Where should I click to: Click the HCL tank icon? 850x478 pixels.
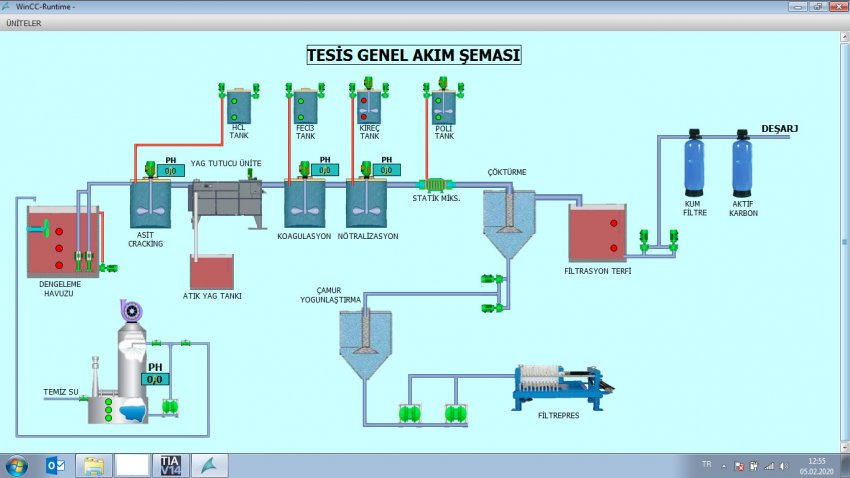[x=238, y=107]
